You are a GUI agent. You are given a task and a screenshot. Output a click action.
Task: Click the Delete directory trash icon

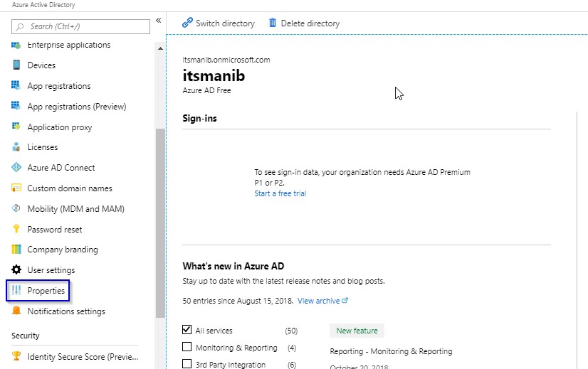272,23
